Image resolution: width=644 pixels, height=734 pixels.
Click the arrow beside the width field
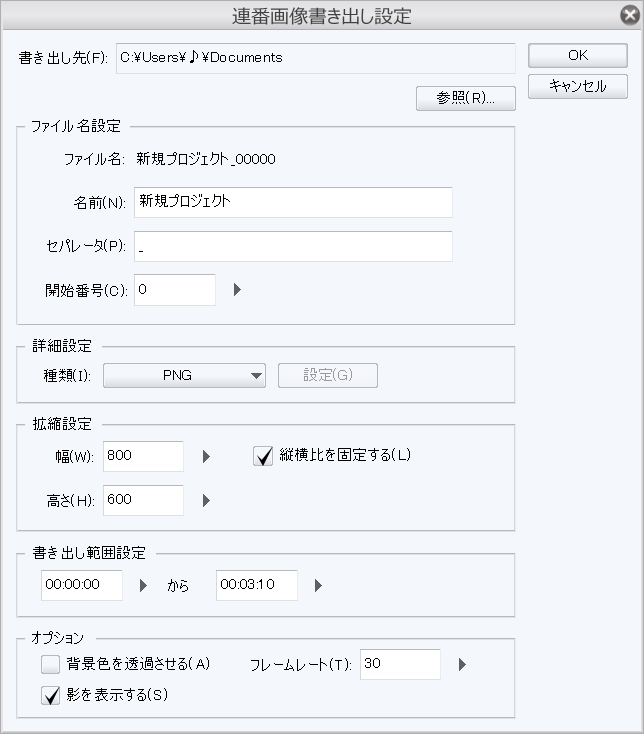click(206, 456)
